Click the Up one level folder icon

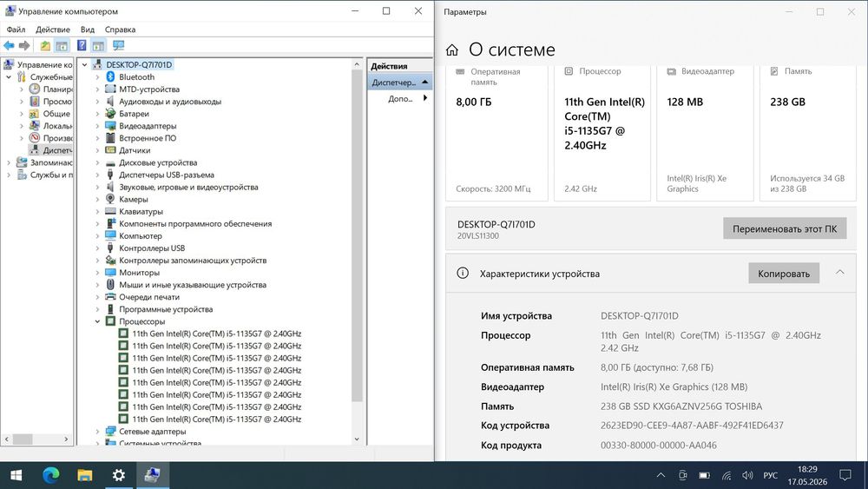point(45,45)
